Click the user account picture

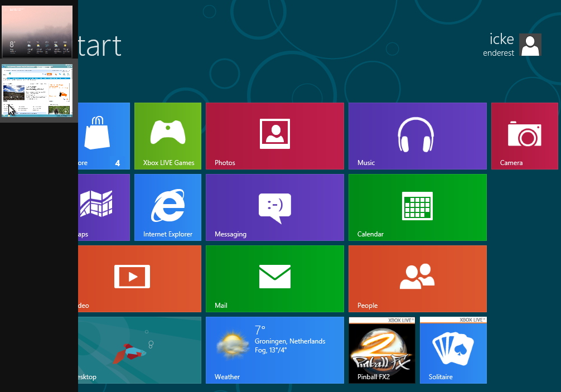(x=530, y=45)
